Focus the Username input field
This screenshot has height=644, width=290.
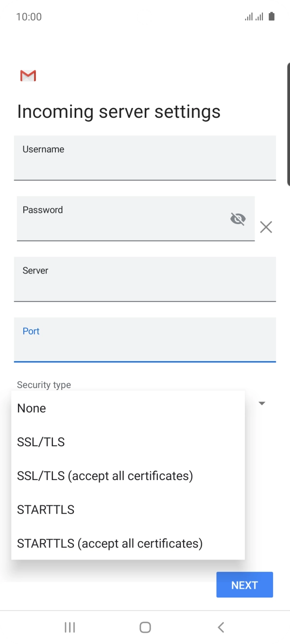[x=145, y=158]
